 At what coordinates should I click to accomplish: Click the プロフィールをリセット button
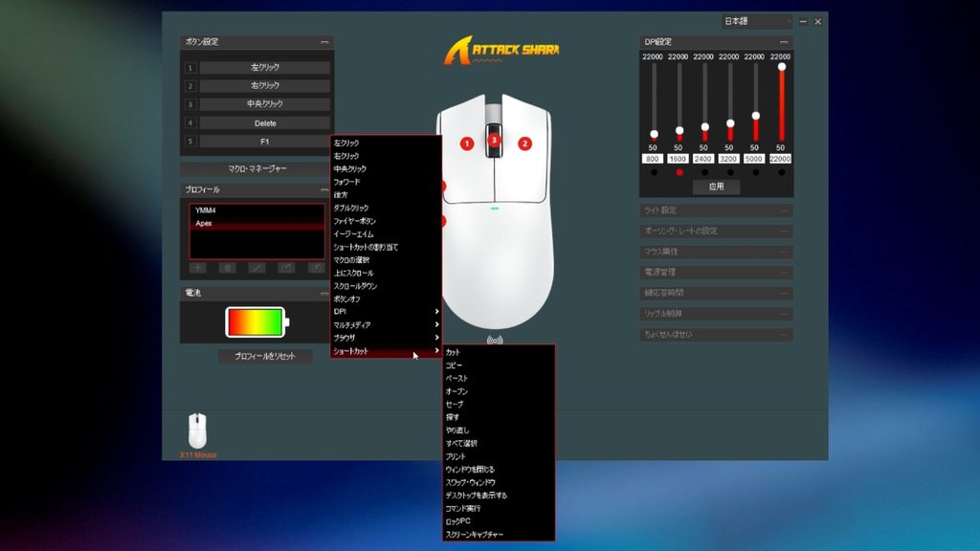pyautogui.click(x=265, y=356)
